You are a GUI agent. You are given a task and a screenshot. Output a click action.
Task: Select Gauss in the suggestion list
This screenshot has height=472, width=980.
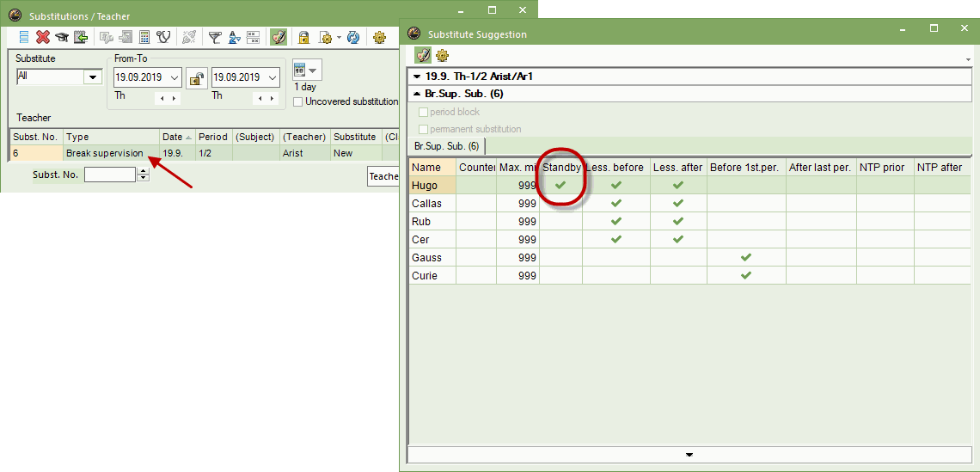click(432, 257)
